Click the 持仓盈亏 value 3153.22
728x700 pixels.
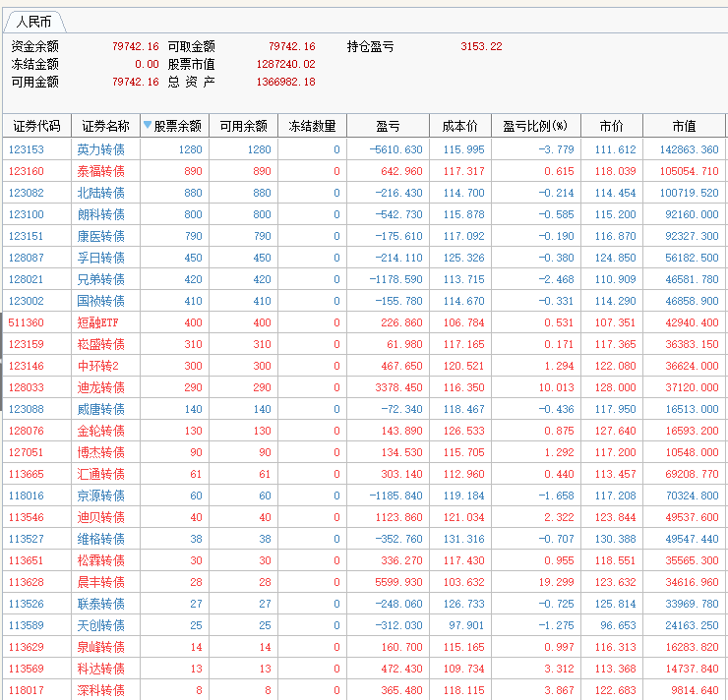481,46
